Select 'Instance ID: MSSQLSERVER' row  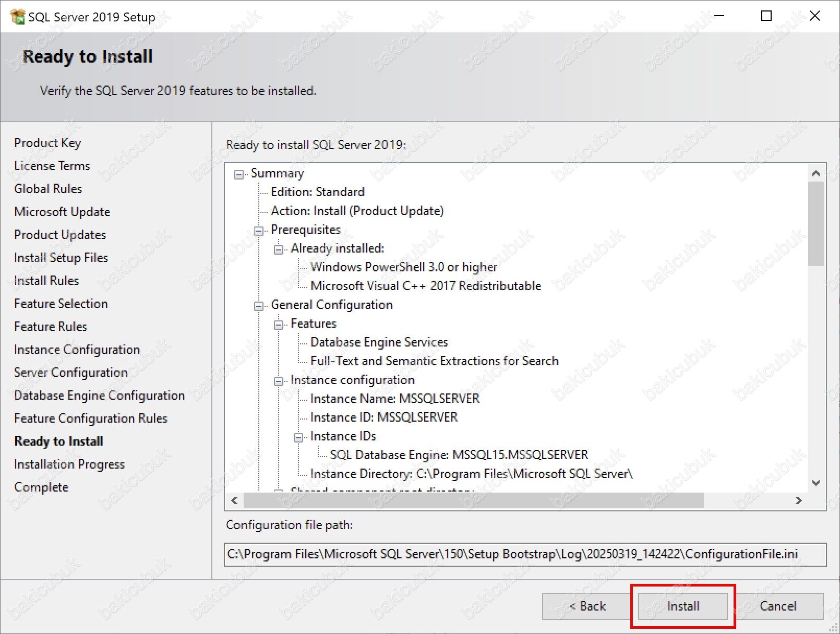click(x=383, y=417)
